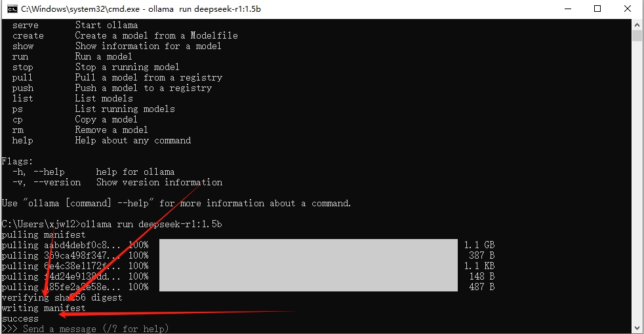Close the command prompt window
The height and width of the screenshot is (334, 644).
coord(628,9)
